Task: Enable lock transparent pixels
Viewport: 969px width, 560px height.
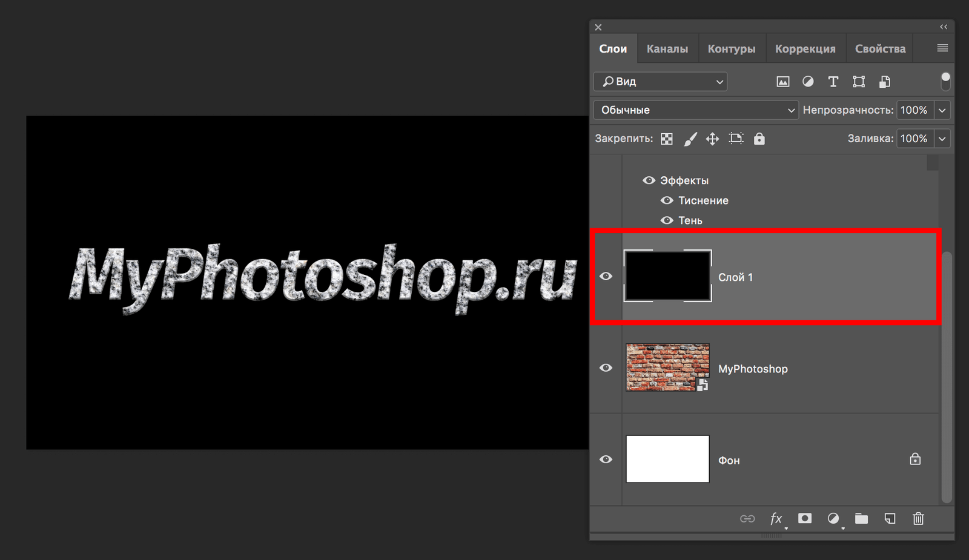Action: (666, 138)
